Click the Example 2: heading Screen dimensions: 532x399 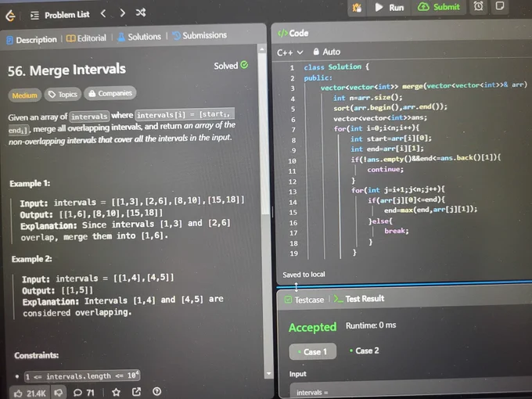click(x=32, y=259)
